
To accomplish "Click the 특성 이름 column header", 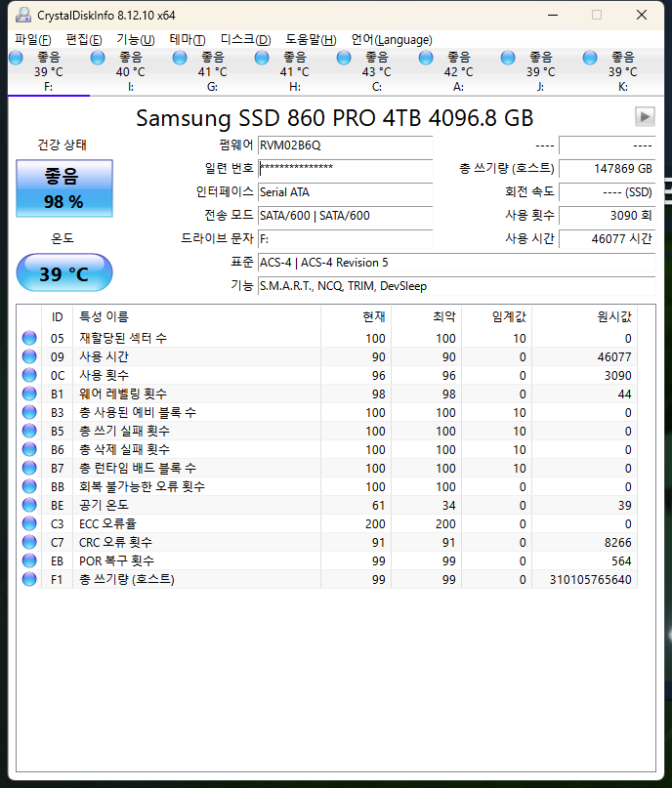I will (x=196, y=316).
